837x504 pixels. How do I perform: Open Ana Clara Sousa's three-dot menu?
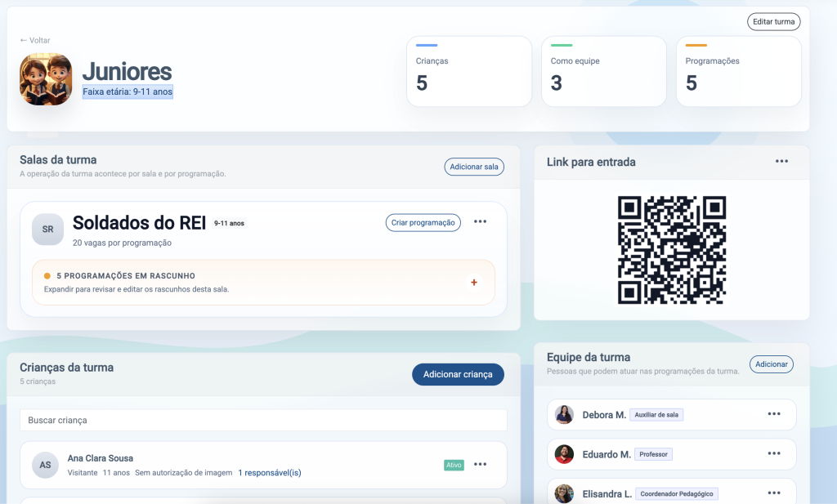coord(481,465)
